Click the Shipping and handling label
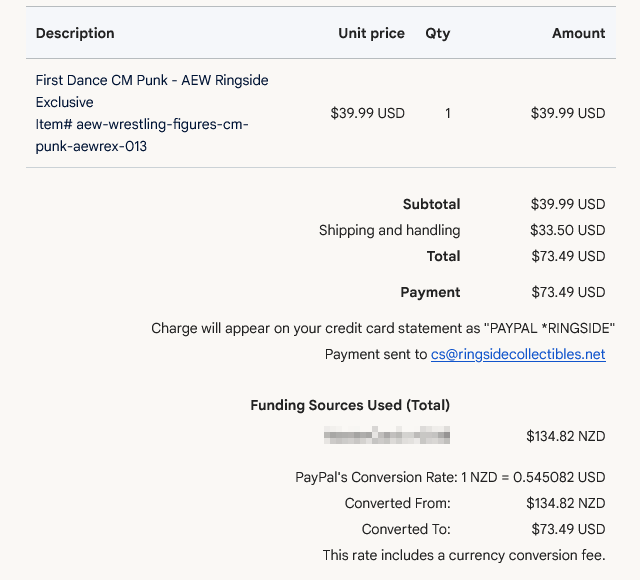This screenshot has height=580, width=640. coord(389,230)
